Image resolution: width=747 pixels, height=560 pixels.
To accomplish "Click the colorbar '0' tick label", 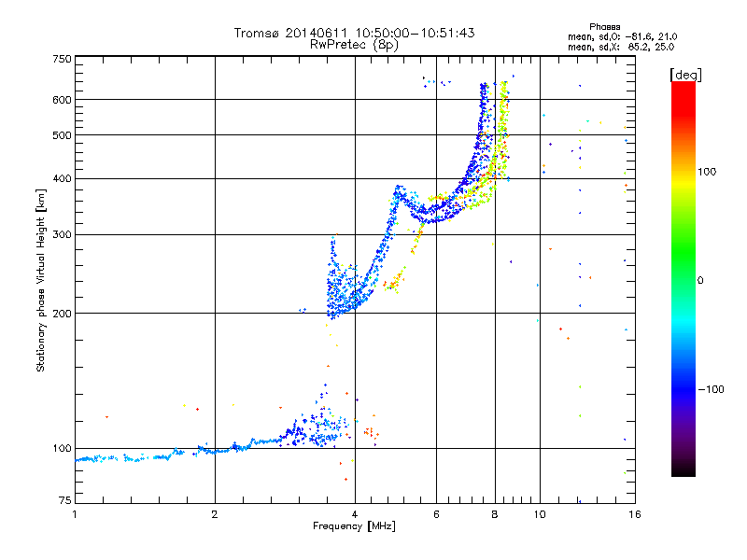I will click(699, 280).
